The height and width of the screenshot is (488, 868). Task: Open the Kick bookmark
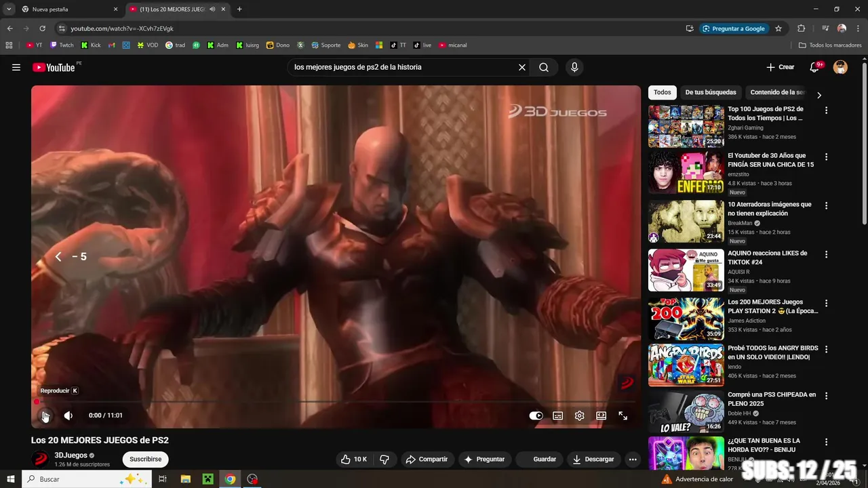(91, 45)
